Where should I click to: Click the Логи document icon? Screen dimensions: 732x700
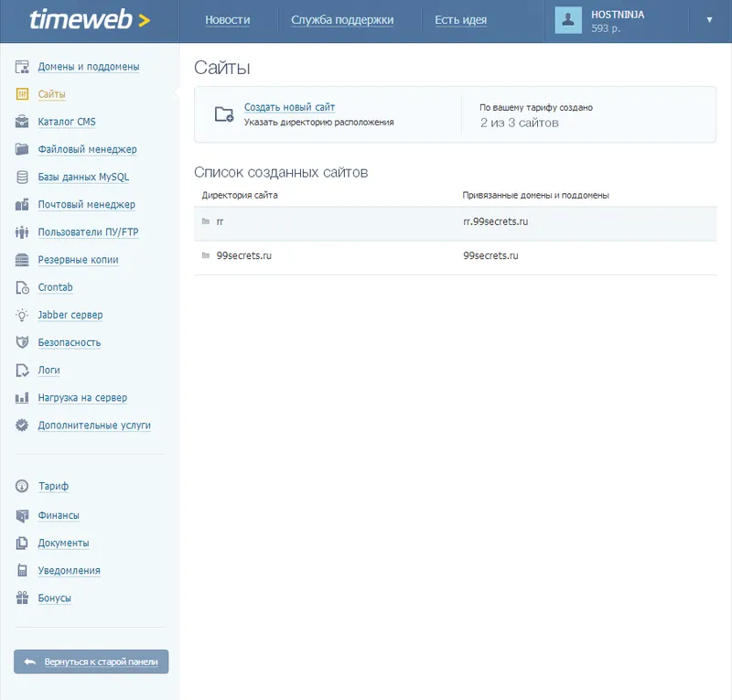click(22, 371)
